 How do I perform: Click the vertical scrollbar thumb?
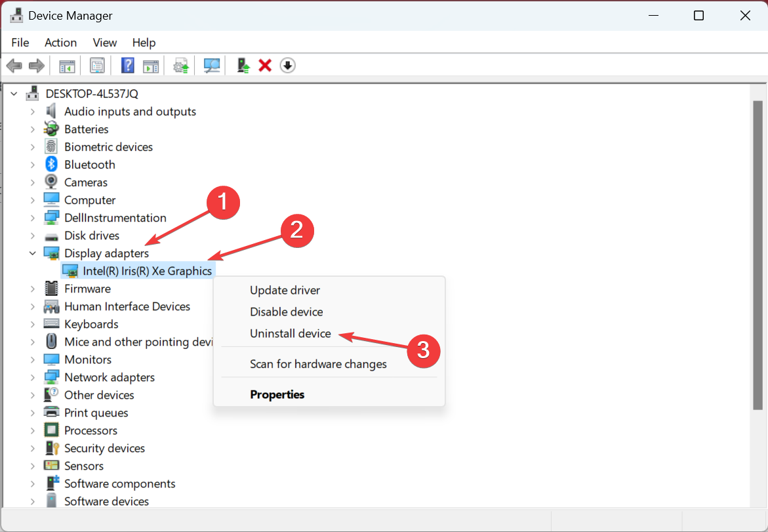tap(758, 255)
